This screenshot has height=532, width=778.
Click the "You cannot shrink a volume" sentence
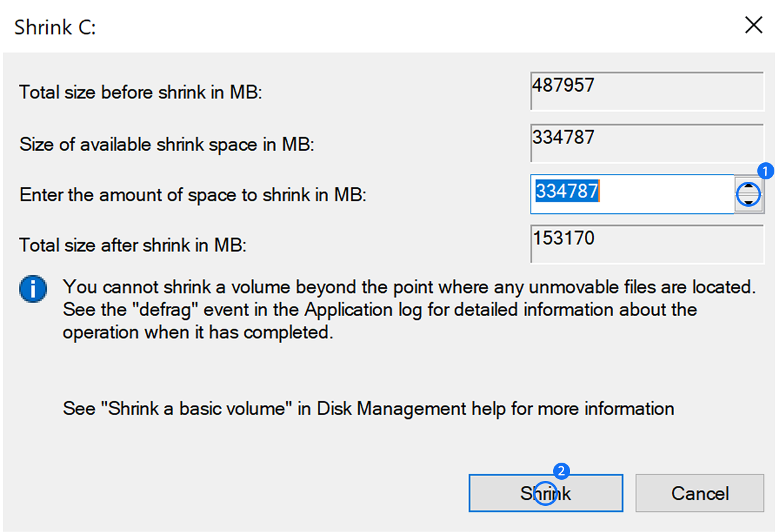[409, 286]
